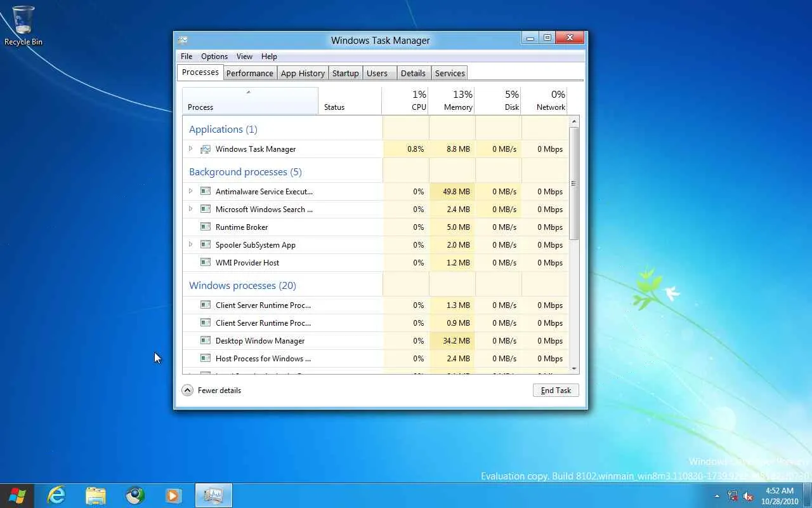The image size is (812, 508).
Task: Select the WMI Provider Host icon
Action: (206, 262)
